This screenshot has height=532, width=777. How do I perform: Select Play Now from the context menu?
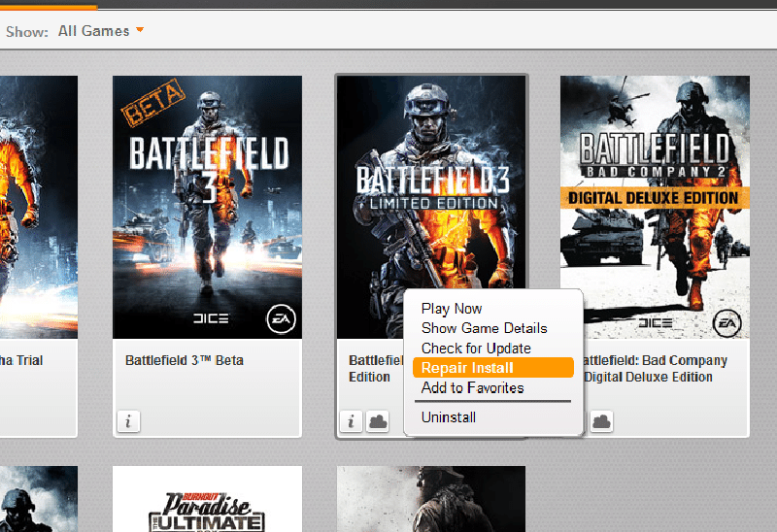pos(452,309)
